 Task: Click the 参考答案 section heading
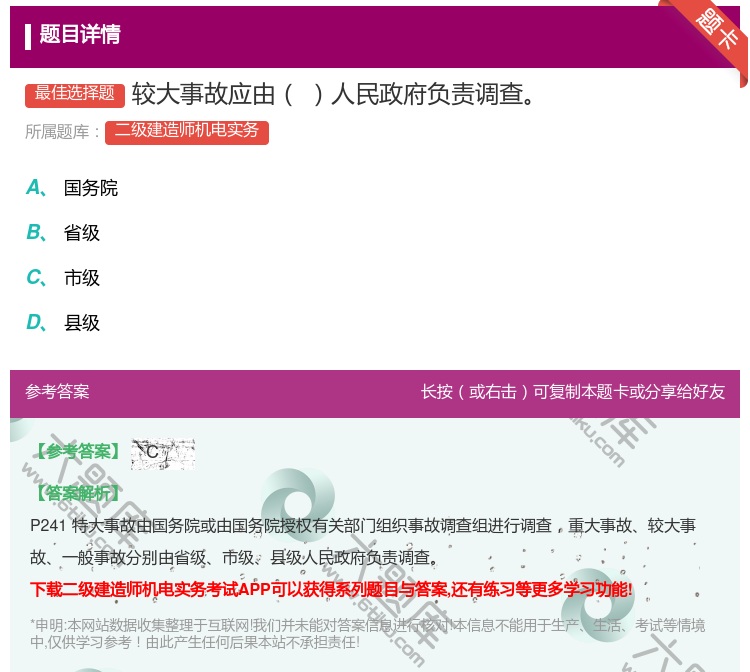[x=57, y=392]
